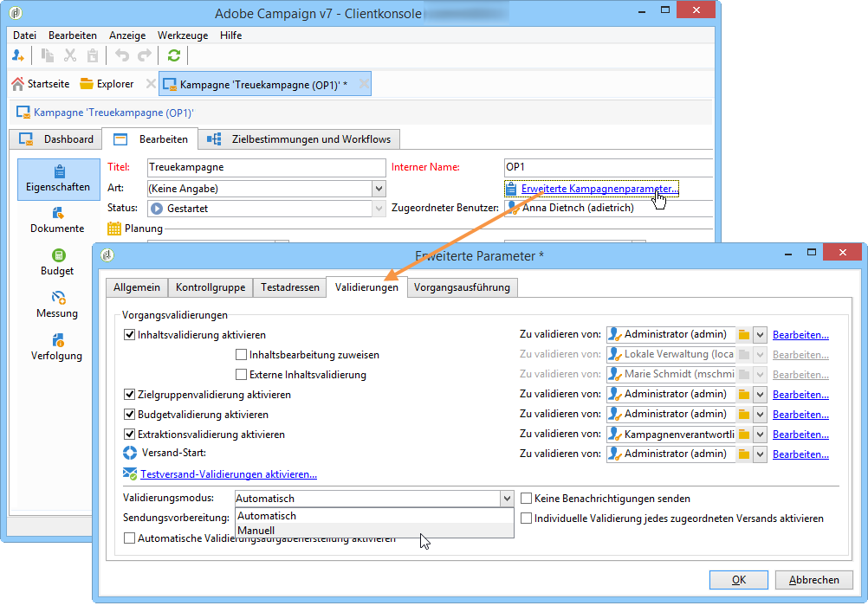Close the Explorer tab with its X
The image size is (868, 612).
click(x=150, y=84)
